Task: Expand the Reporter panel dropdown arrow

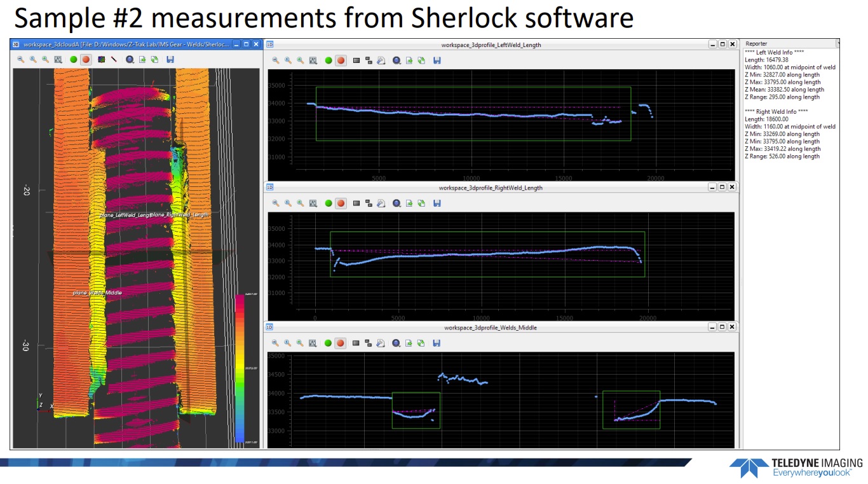Action: point(837,44)
